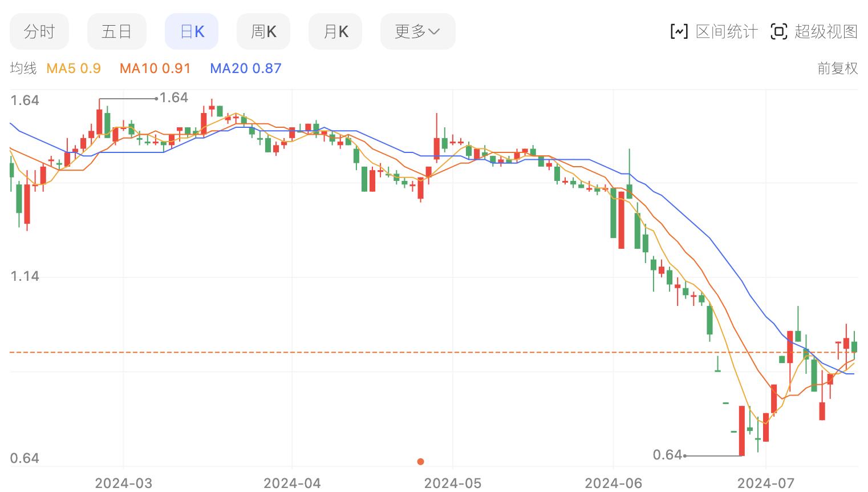This screenshot has width=868, height=492.
Task: Click the MA20 moving average label
Action: [x=246, y=68]
